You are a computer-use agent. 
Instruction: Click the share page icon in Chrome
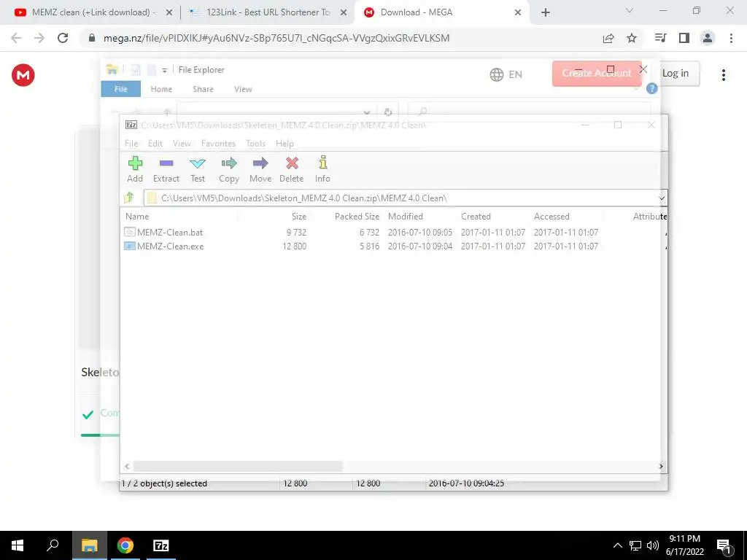point(608,38)
